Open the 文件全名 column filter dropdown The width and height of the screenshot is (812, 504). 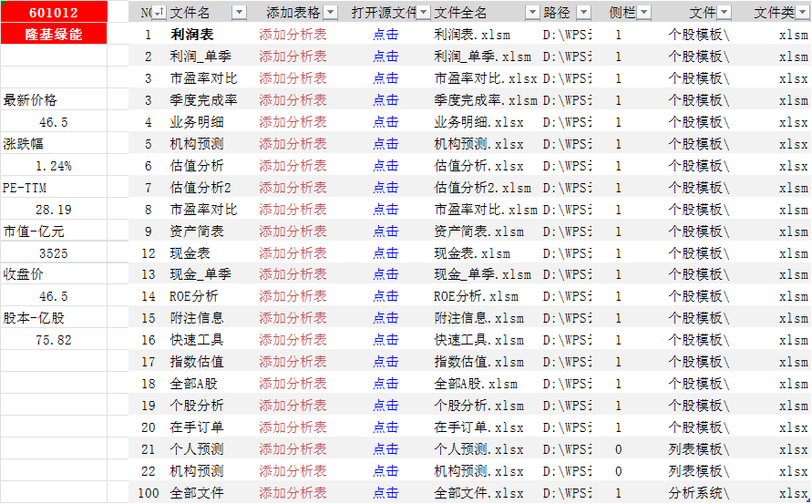click(532, 13)
